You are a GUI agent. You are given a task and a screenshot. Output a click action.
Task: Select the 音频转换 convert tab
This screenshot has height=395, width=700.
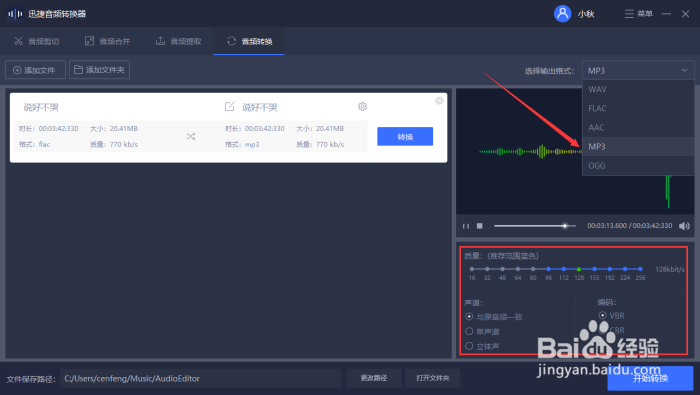249,41
